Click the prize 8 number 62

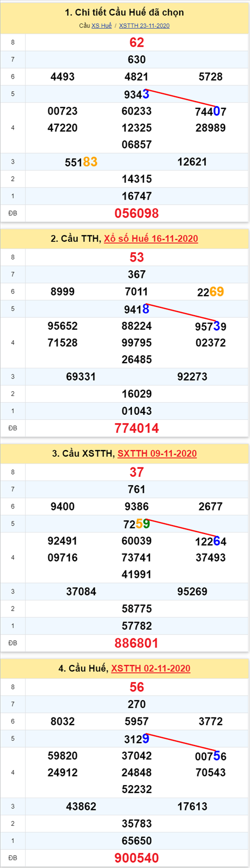coord(136,43)
